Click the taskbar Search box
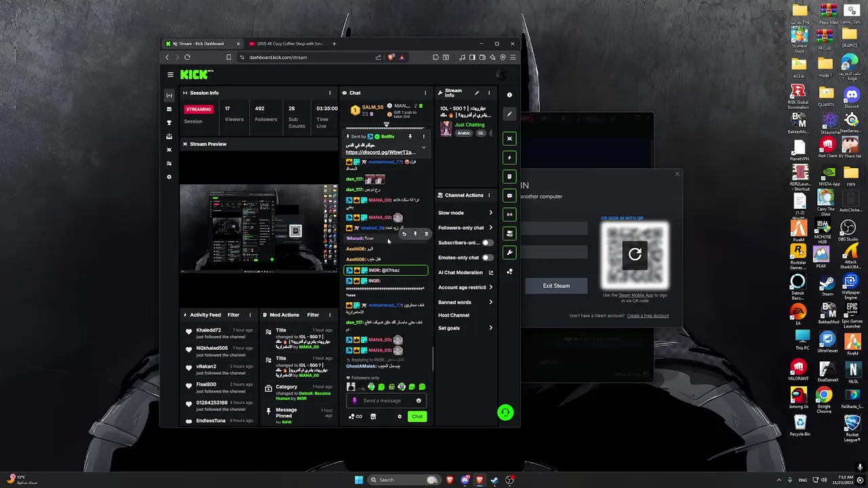Image resolution: width=868 pixels, height=488 pixels. coord(403,480)
